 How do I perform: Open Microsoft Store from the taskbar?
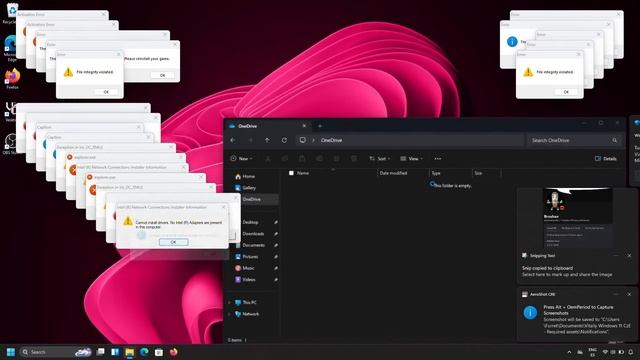pos(159,352)
